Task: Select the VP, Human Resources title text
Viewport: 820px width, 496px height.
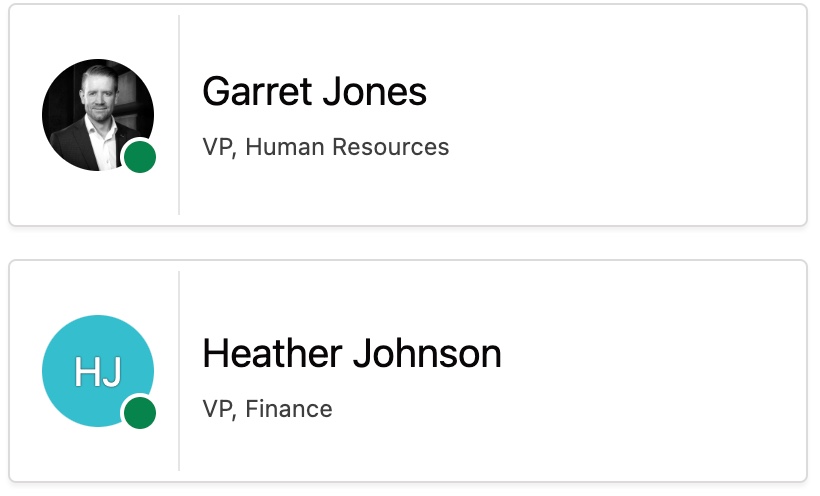Action: (326, 148)
